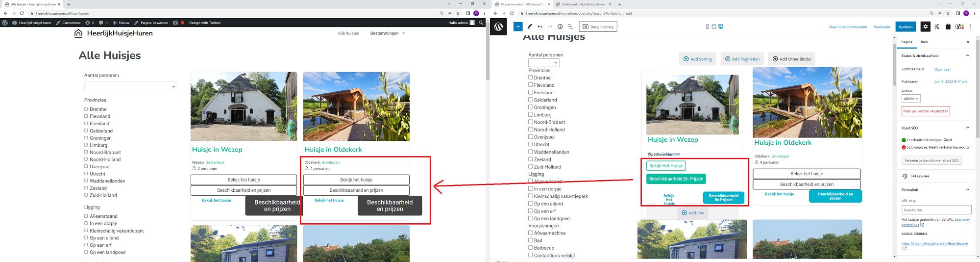The width and height of the screenshot is (980, 262).
Task: Open the updates counter in admin bar
Action: click(x=90, y=23)
